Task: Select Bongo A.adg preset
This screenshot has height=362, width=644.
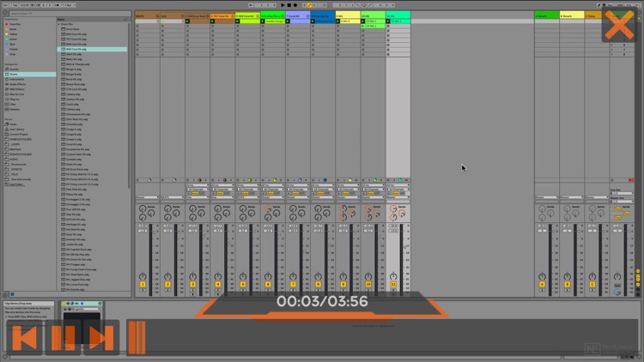Action: (x=74, y=69)
